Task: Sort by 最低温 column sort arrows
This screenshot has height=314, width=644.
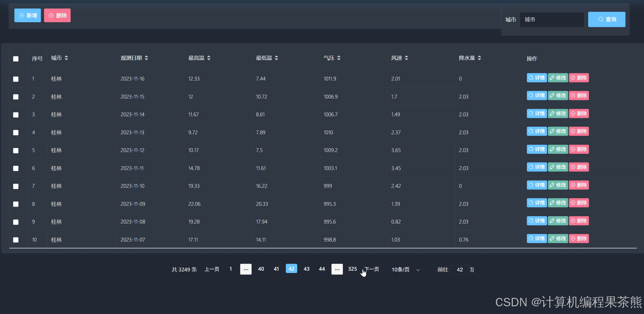Action: tap(277, 58)
